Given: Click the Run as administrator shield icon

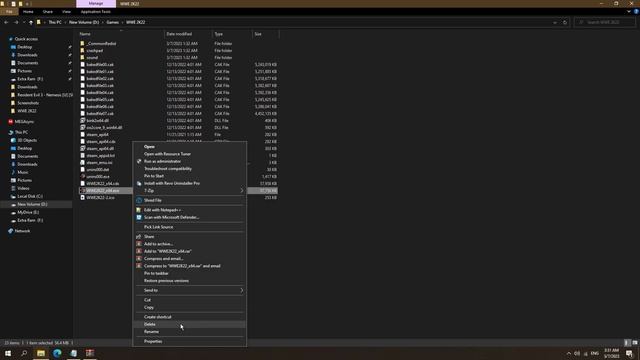Looking at the screenshot, I should (139, 161).
